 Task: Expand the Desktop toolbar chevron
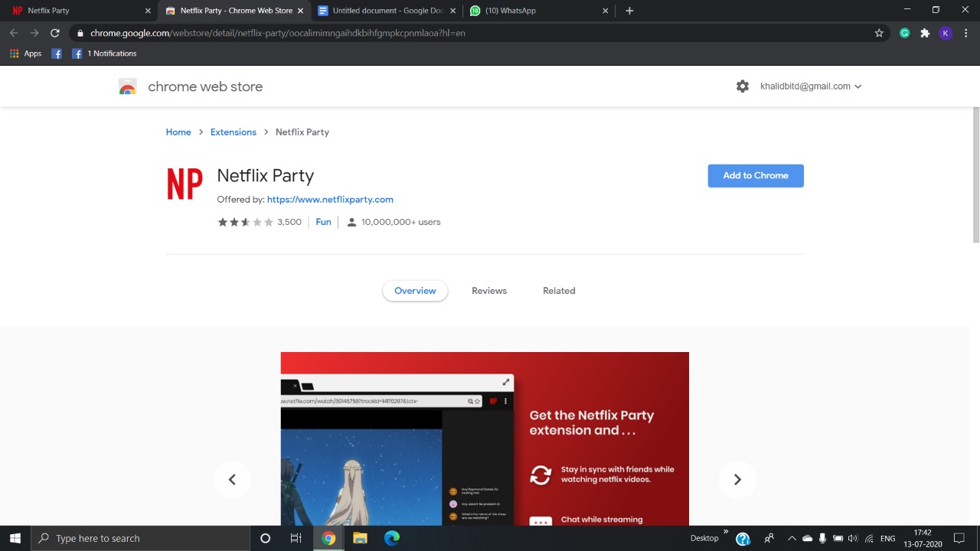726,531
